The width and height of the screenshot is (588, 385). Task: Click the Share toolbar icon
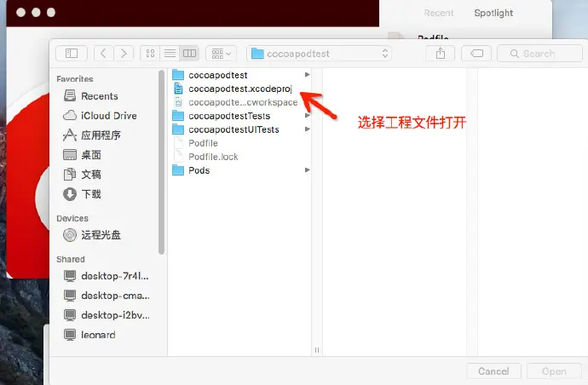(x=441, y=53)
